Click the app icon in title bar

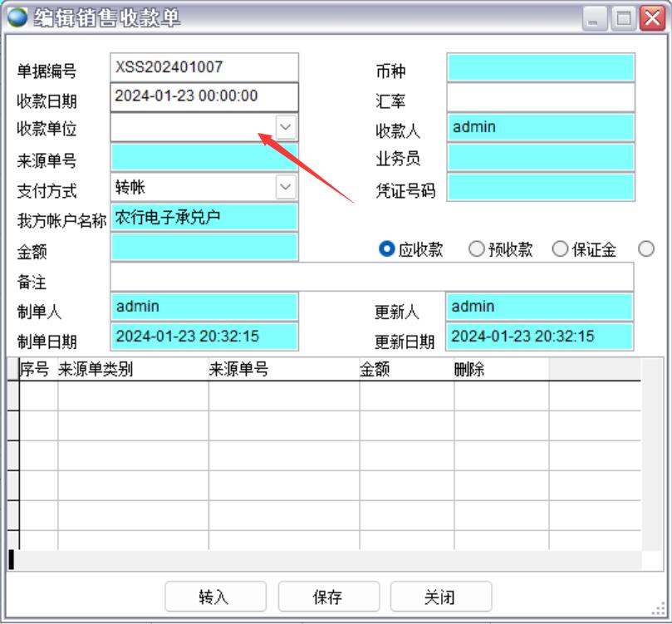[x=17, y=17]
